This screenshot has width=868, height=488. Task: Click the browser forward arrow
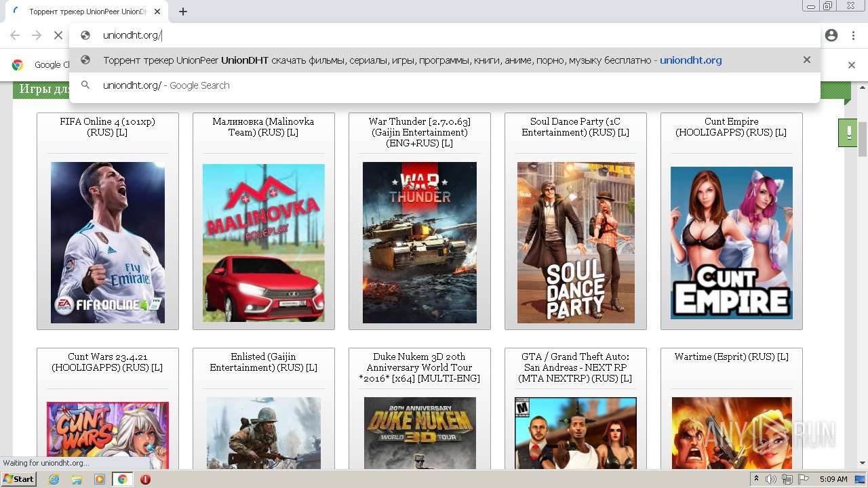pyautogui.click(x=37, y=35)
